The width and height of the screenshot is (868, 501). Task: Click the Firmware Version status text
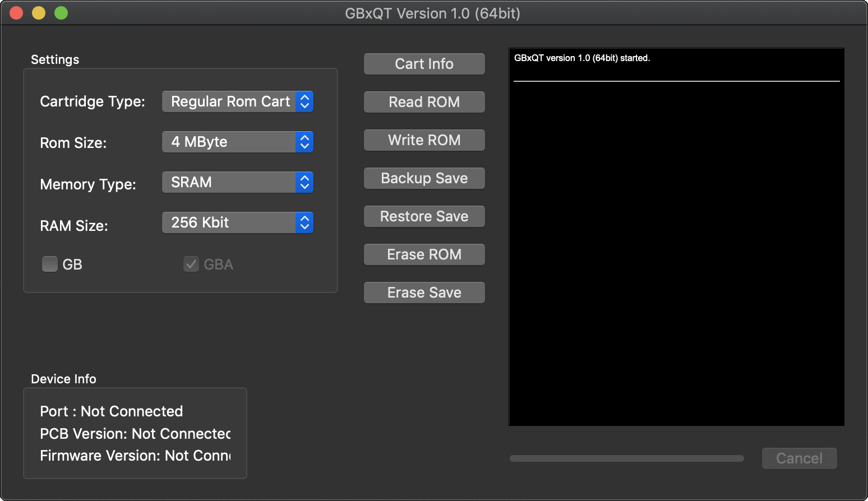(x=135, y=456)
